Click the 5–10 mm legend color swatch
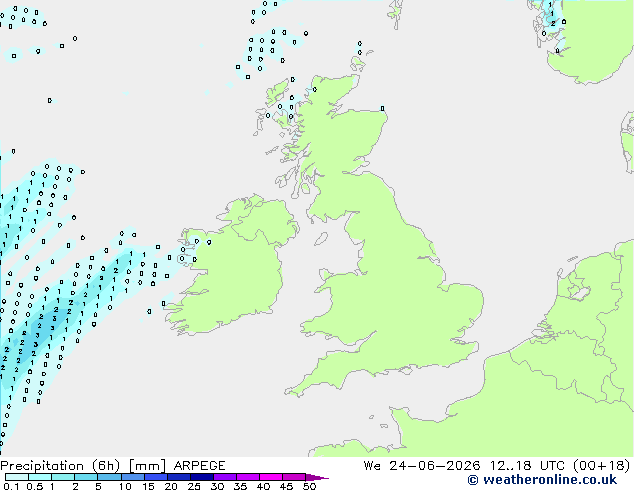 [109, 477]
